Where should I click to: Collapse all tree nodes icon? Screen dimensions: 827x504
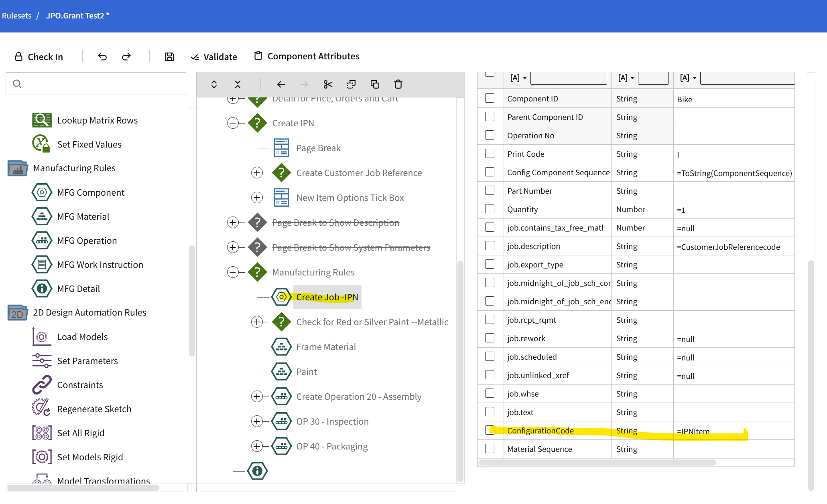pos(238,84)
